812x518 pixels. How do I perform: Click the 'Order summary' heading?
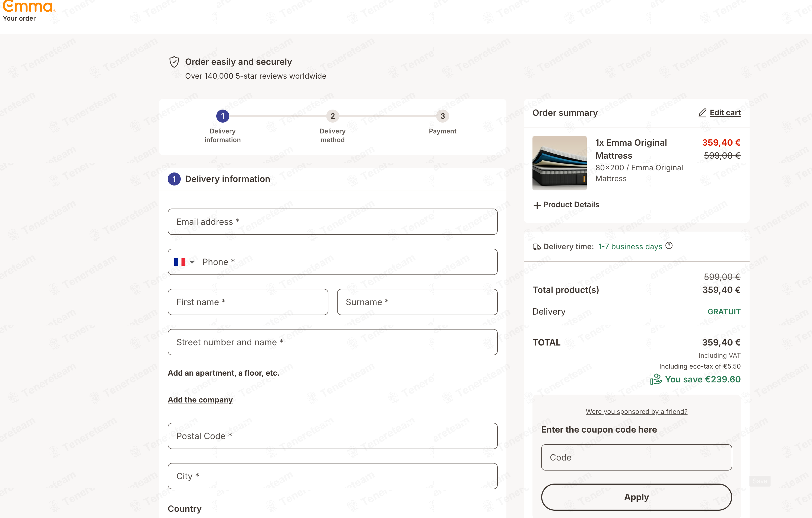coord(565,113)
